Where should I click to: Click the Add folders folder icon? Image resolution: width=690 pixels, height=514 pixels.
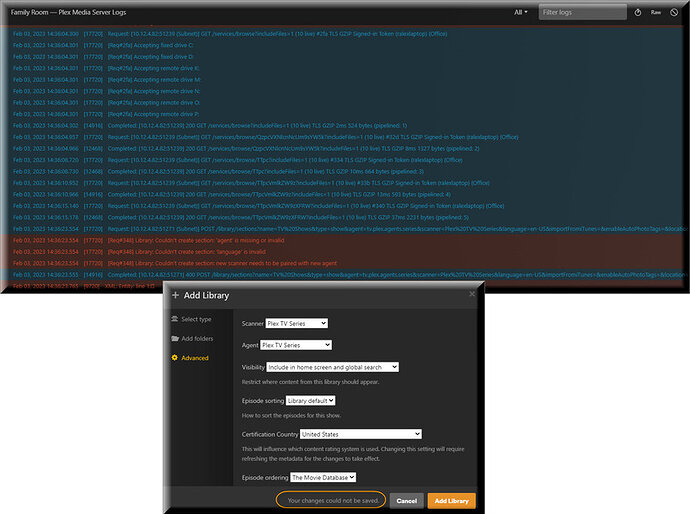[175, 338]
